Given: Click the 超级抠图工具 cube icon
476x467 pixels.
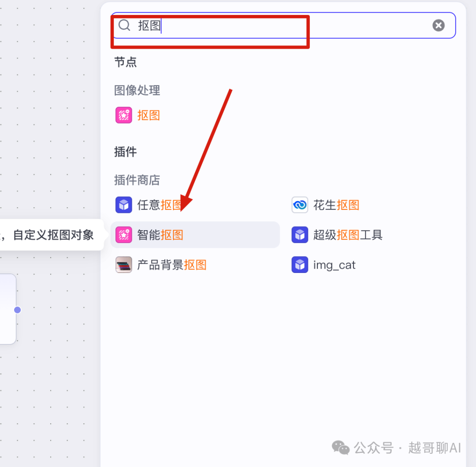Looking at the screenshot, I should (300, 235).
